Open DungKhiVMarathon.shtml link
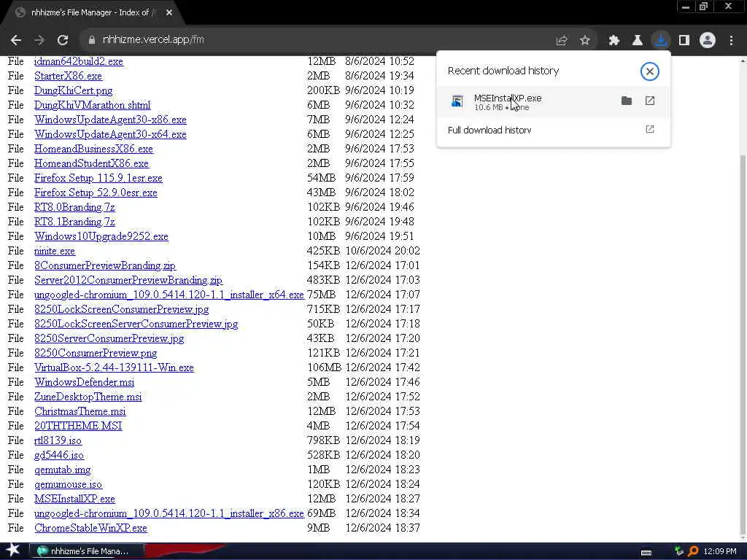 [93, 105]
